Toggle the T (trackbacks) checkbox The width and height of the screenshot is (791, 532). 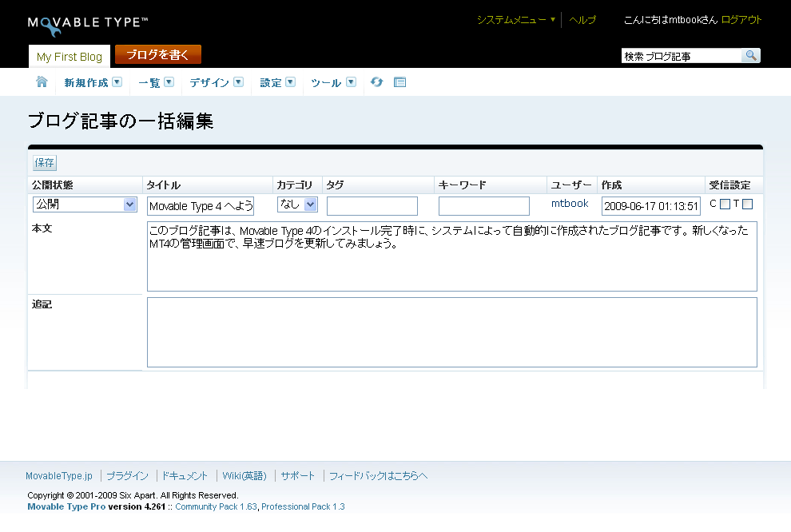click(x=748, y=204)
